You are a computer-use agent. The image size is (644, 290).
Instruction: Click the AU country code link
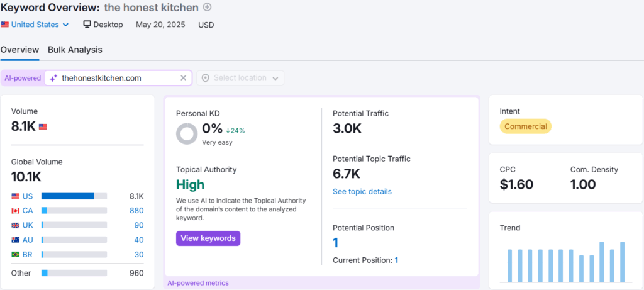(x=28, y=240)
